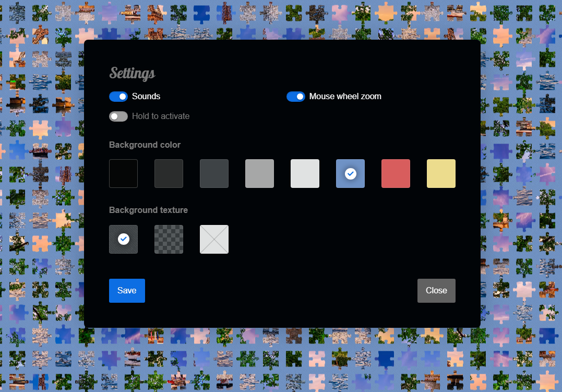The image size is (562, 392).
Task: Save the settings with the Save button
Action: 127,291
